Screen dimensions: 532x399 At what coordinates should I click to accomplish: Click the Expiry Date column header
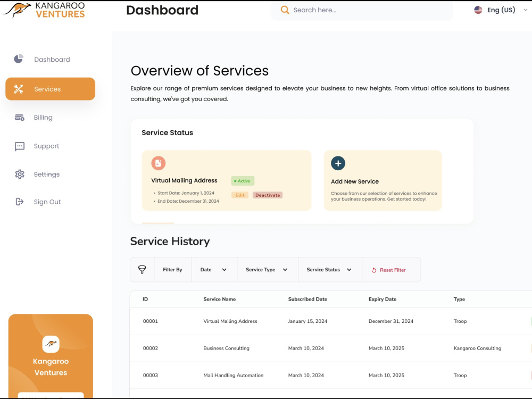pos(383,299)
